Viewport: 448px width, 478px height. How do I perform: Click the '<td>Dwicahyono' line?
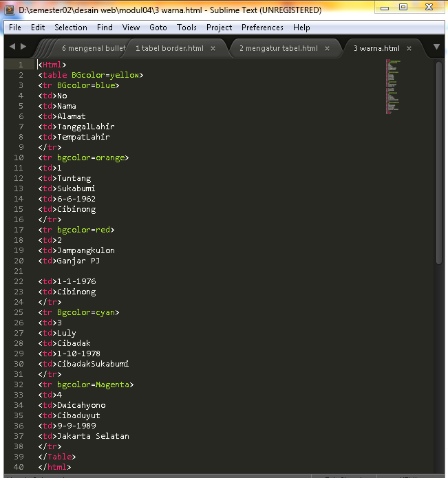click(x=72, y=405)
